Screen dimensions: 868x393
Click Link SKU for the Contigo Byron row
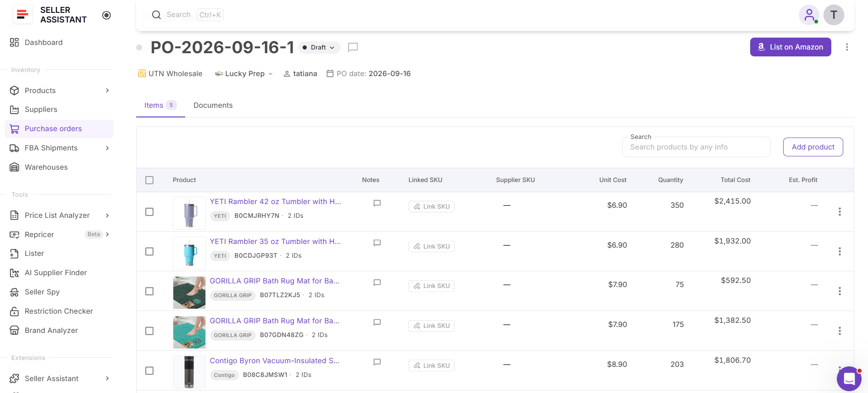pyautogui.click(x=431, y=365)
